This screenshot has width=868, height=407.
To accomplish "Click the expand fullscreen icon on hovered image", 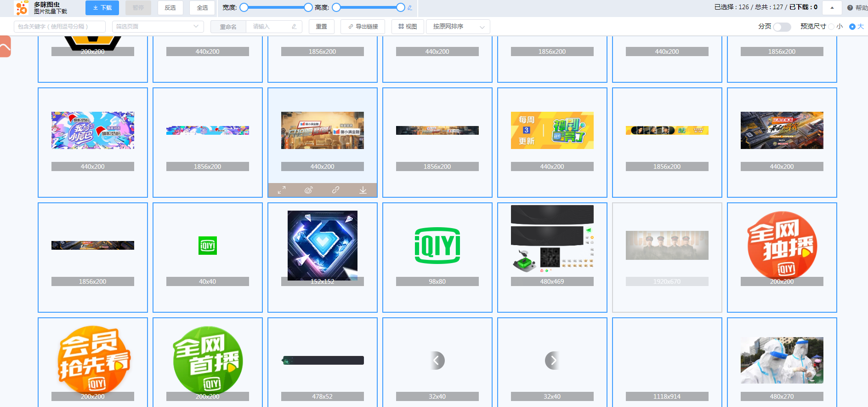I will click(x=282, y=190).
